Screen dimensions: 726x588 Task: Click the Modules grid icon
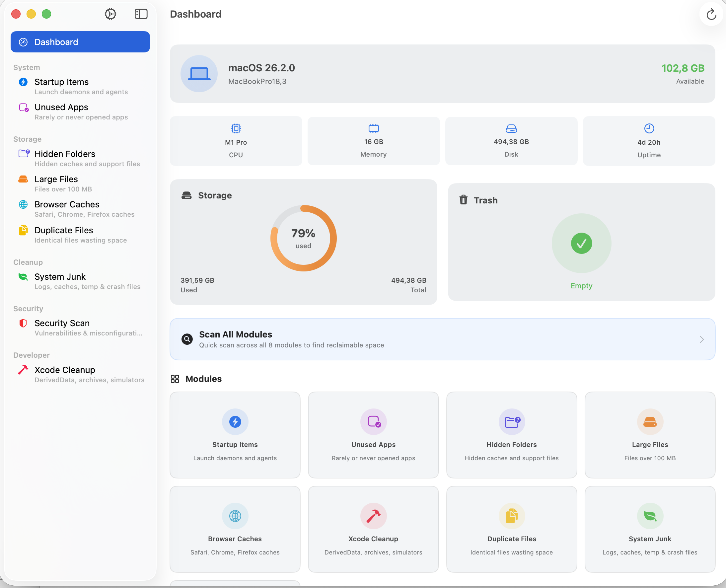(175, 379)
